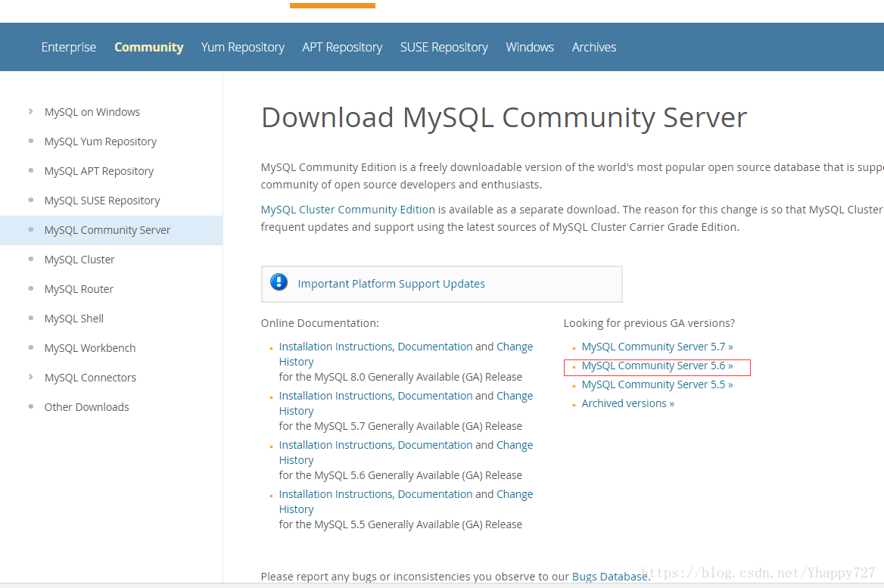Go to Yum Repository tab
The height and width of the screenshot is (588, 884).
242,48
